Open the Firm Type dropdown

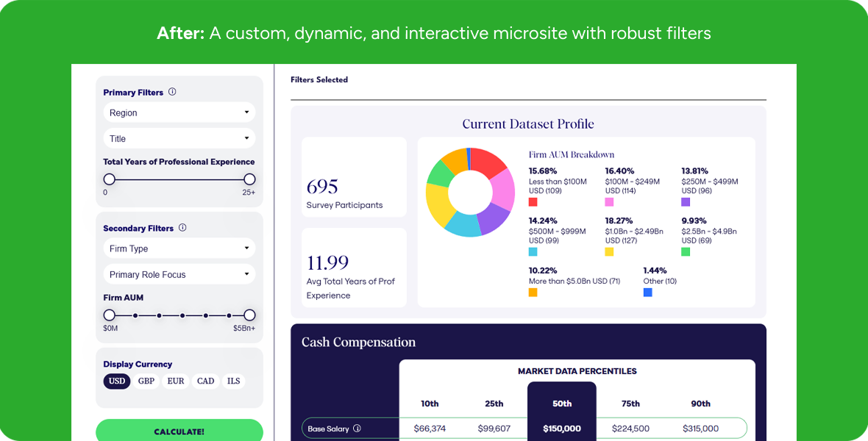pos(179,248)
